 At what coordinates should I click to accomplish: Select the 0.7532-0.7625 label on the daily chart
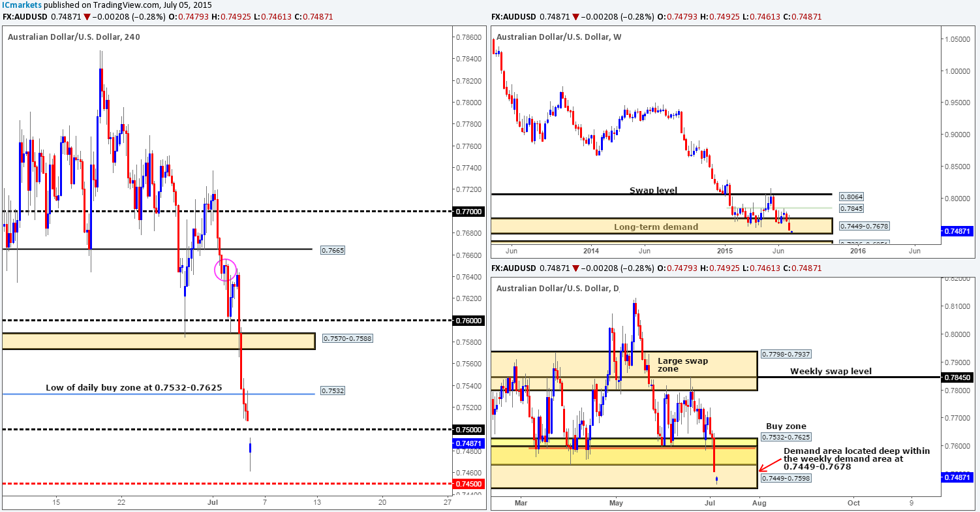(786, 436)
